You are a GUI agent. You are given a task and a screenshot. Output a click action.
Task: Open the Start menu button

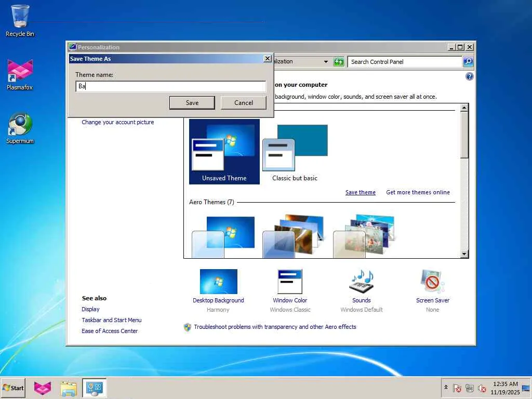pos(13,388)
